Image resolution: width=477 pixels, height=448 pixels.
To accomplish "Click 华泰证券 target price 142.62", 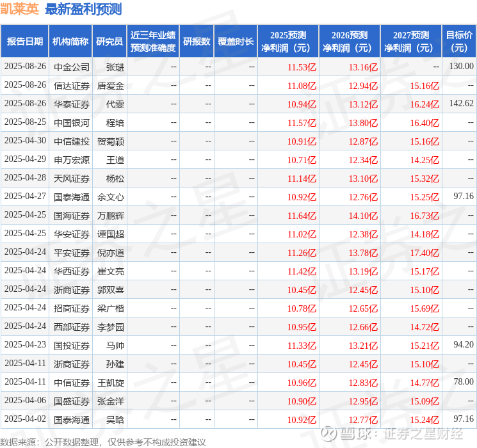I will [x=461, y=104].
